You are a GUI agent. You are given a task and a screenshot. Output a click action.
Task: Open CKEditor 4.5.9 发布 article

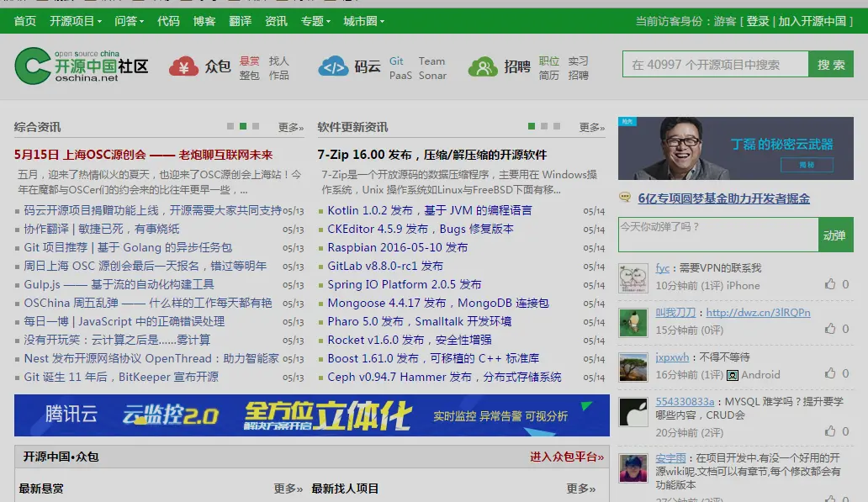pyautogui.click(x=421, y=229)
